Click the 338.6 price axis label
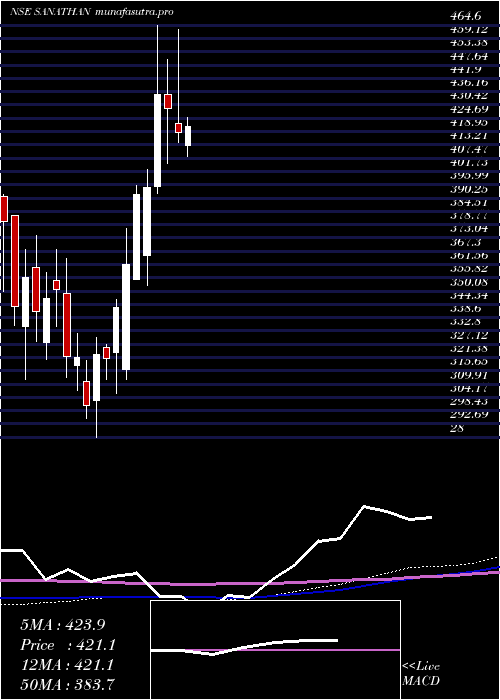Viewport: 500px width, 700px height. pyautogui.click(x=466, y=308)
